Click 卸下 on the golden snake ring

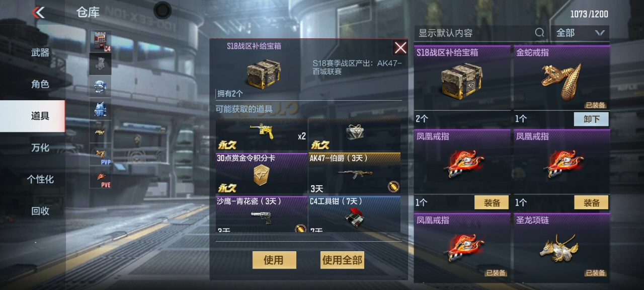point(591,119)
